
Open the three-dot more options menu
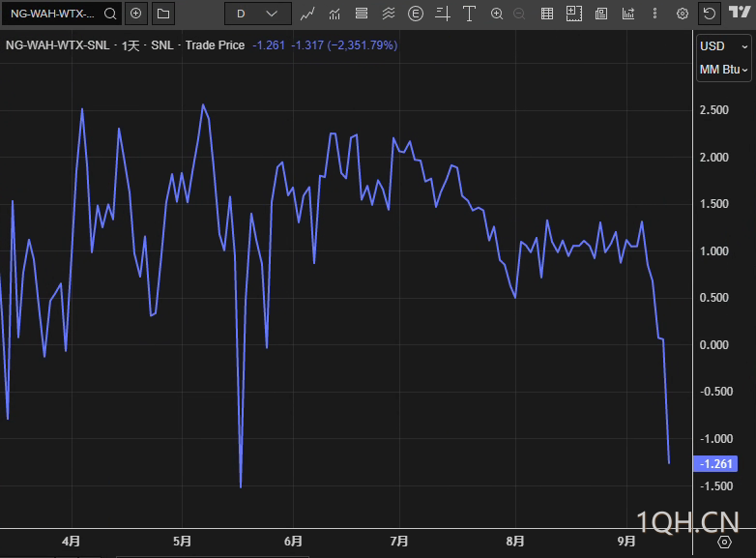[x=654, y=14]
